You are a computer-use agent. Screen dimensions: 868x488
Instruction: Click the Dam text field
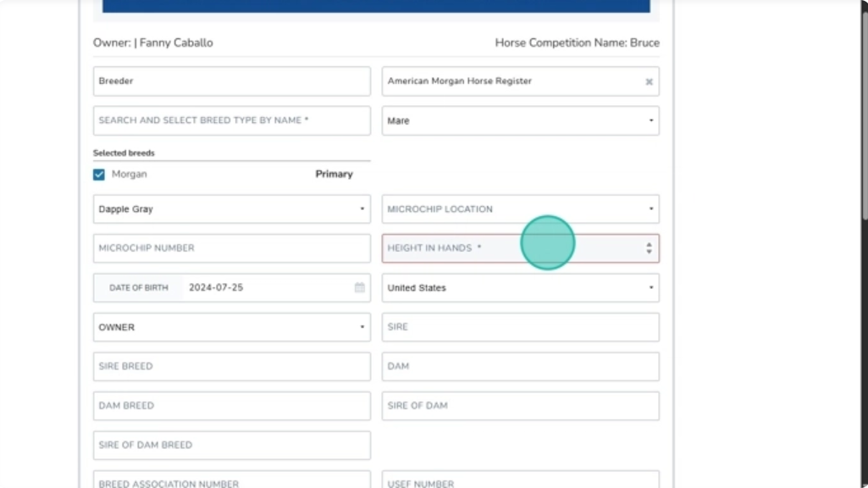pos(520,366)
